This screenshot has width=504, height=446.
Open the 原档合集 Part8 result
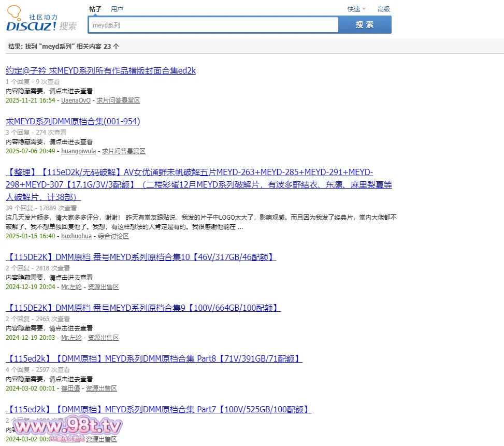[x=154, y=358]
